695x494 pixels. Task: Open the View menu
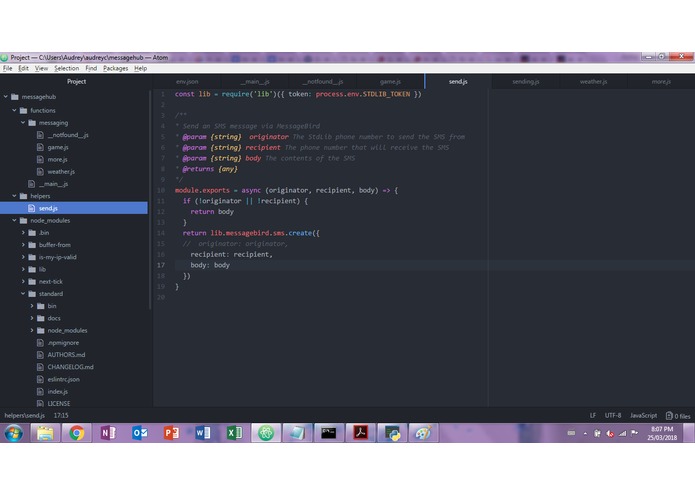click(x=41, y=68)
